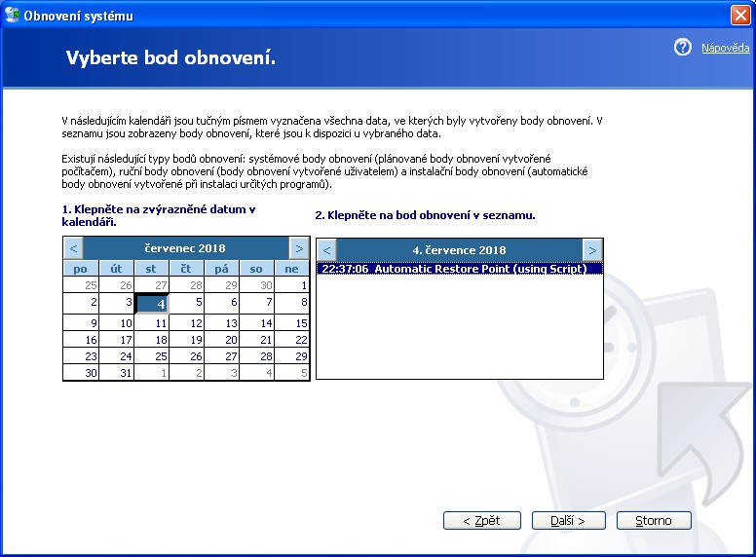Select greyed day 5 of next month

coord(291,372)
